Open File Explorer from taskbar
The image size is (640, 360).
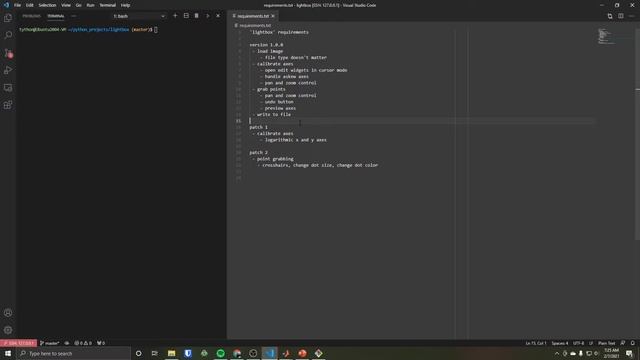click(x=171, y=353)
